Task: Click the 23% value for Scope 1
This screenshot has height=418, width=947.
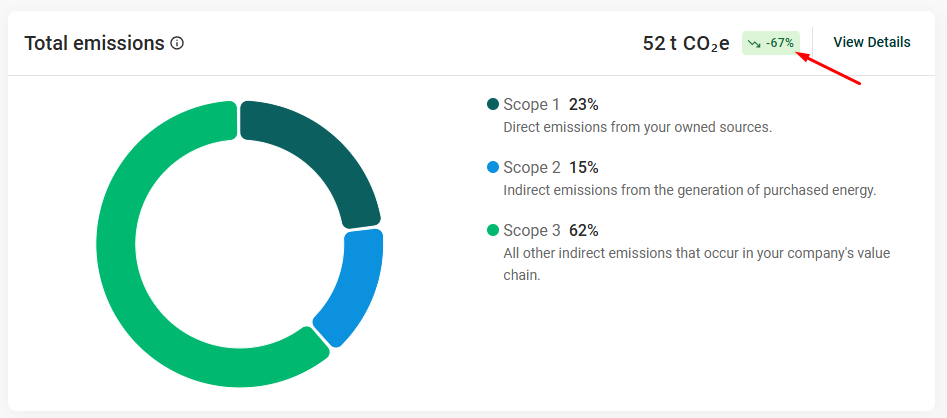Action: (584, 105)
